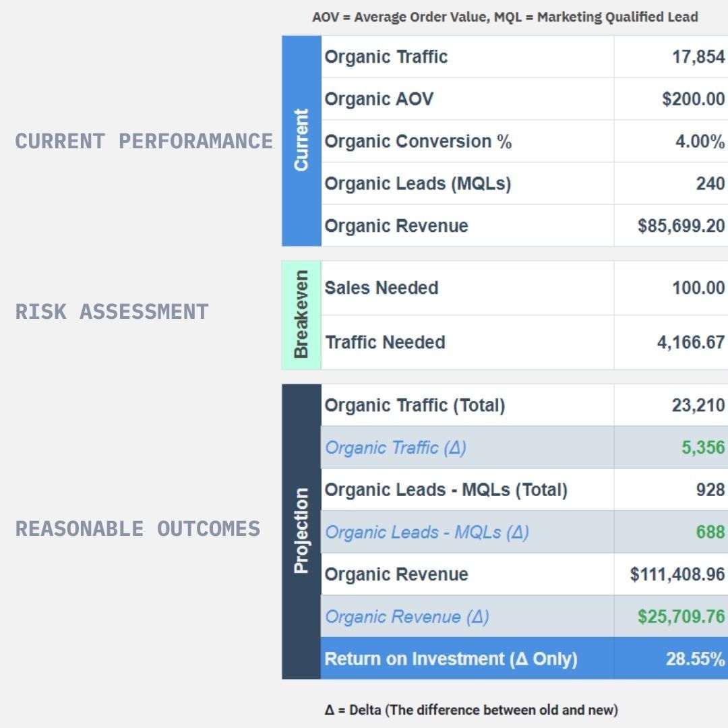
Task: Click the CURRENT PERFORAMANCE heading
Action: pyautogui.click(x=144, y=141)
